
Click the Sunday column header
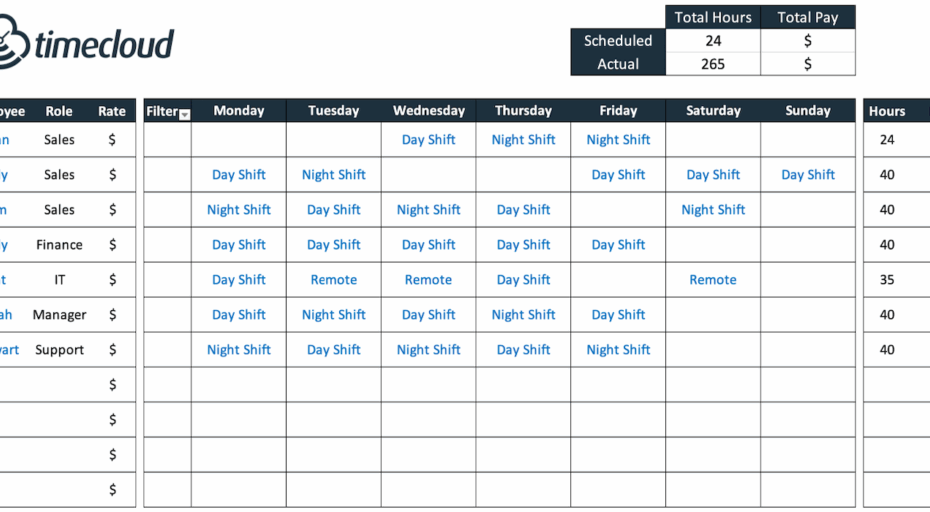808,111
